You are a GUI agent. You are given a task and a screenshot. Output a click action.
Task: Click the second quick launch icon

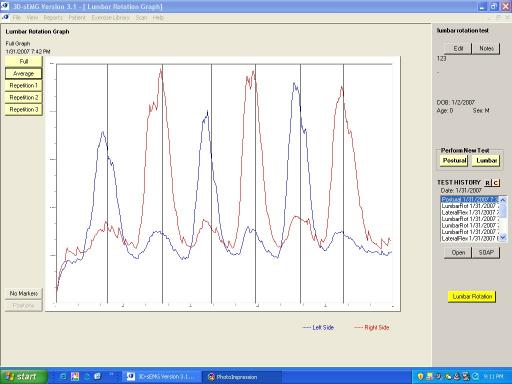pyautogui.click(x=75, y=377)
